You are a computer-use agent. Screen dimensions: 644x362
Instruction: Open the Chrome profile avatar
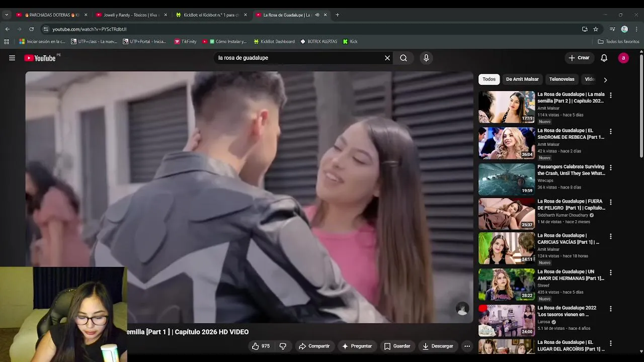click(624, 29)
